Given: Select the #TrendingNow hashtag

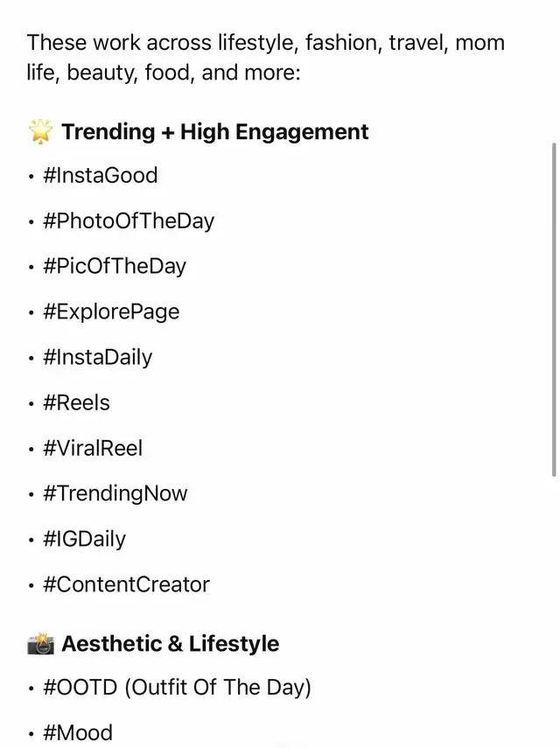Looking at the screenshot, I should (x=115, y=493).
